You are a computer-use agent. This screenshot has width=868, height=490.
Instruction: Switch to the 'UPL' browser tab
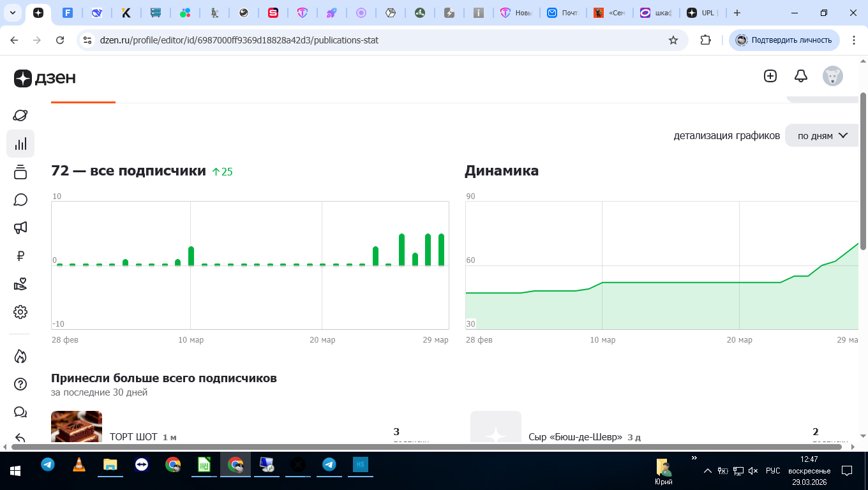click(x=702, y=13)
